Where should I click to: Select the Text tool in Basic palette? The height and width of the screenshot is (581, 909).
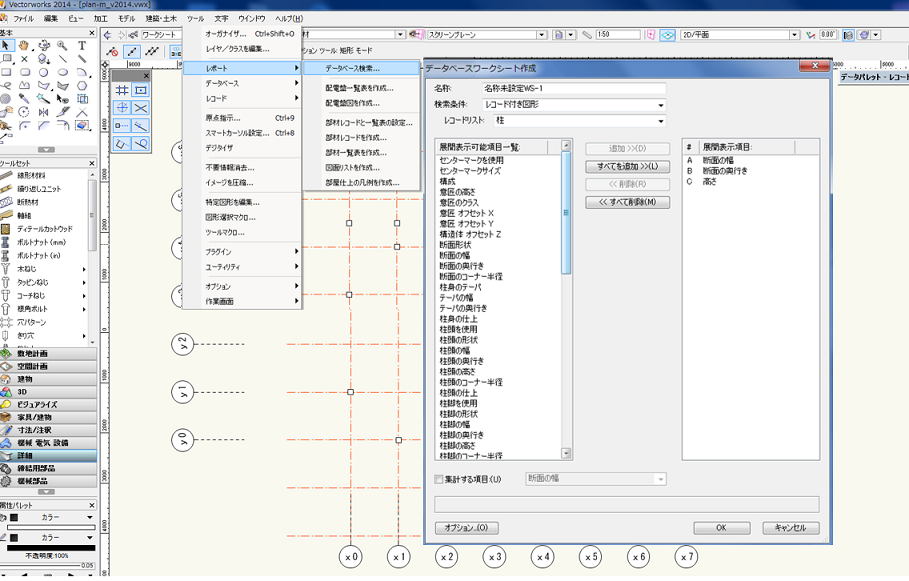coord(81,46)
